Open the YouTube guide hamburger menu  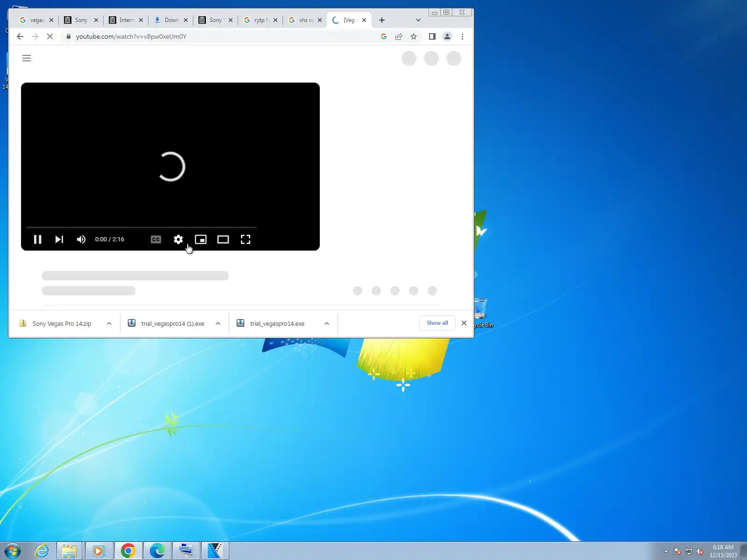click(x=27, y=58)
